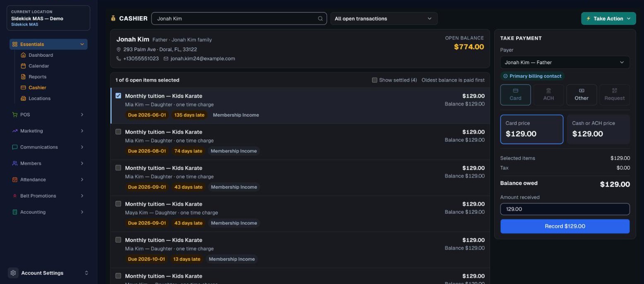This screenshot has height=284, width=644.
Task: Check Maya Kim's tuition item due 2026-09-01
Action: pyautogui.click(x=118, y=204)
